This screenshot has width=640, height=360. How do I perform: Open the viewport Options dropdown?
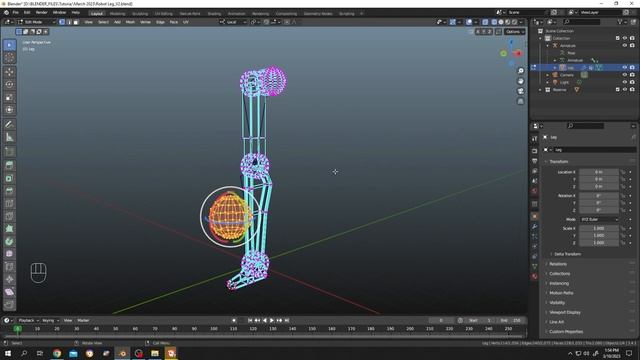515,31
